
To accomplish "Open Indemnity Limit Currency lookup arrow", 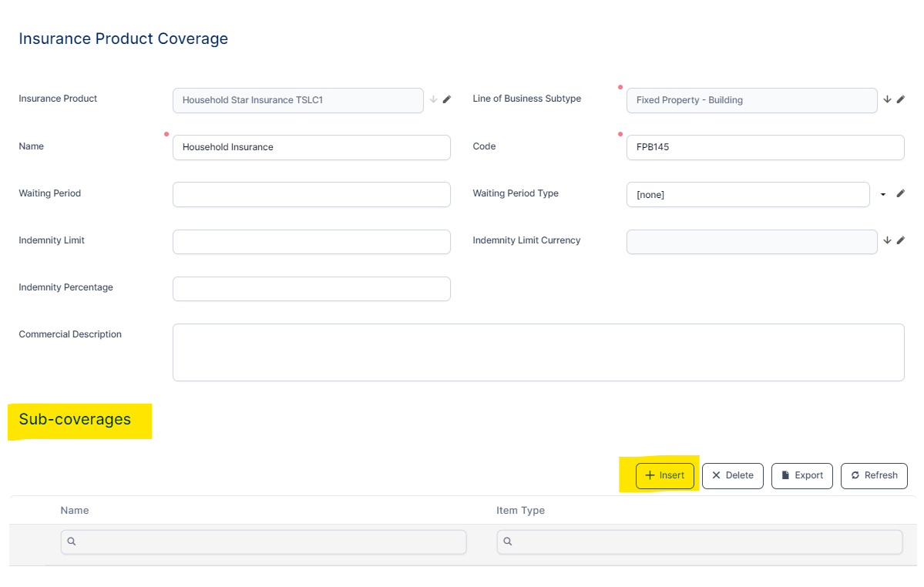I will (x=887, y=240).
